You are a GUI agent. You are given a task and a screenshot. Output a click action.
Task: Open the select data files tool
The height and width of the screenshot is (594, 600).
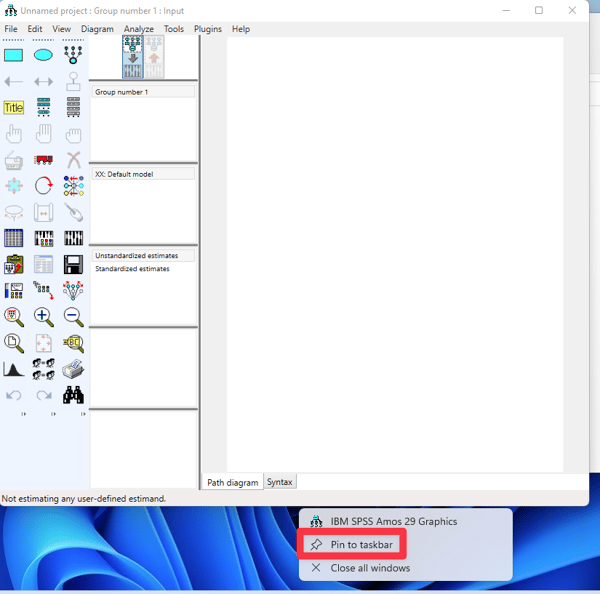[x=13, y=238]
